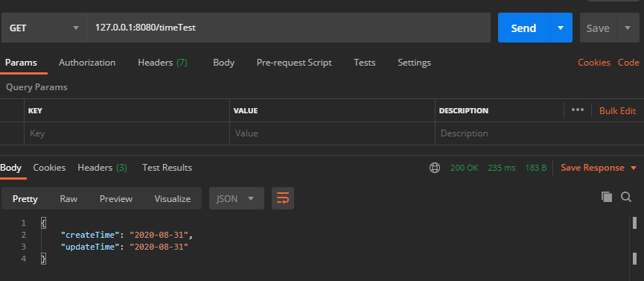Image resolution: width=644 pixels, height=281 pixels.
Task: Open the Settings tab
Action: 415,63
